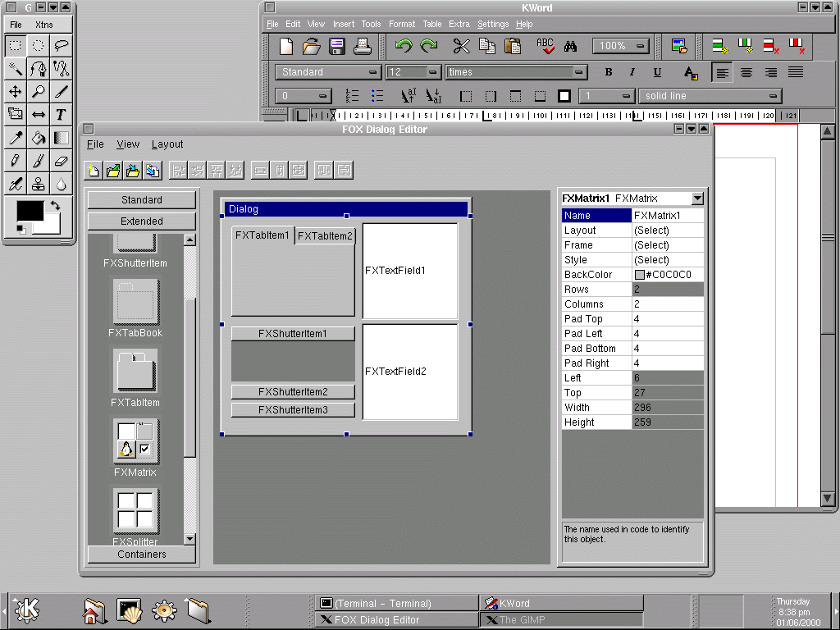Open FXMatrix1 object selector dropdown

[697, 199]
